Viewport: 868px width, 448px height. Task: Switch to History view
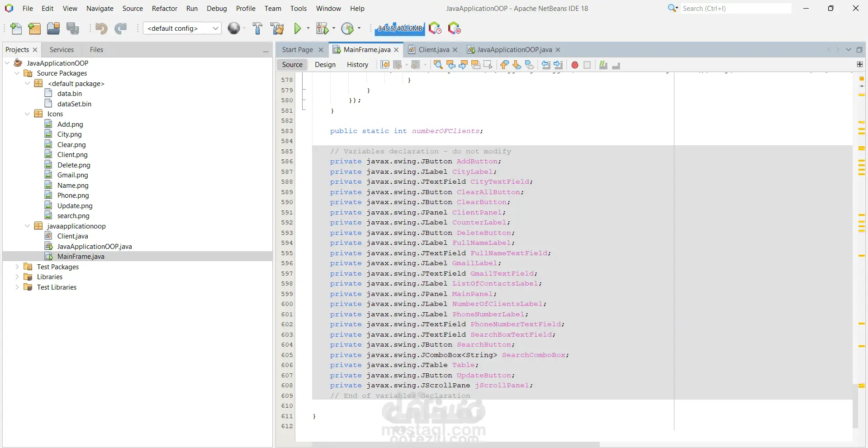[357, 65]
